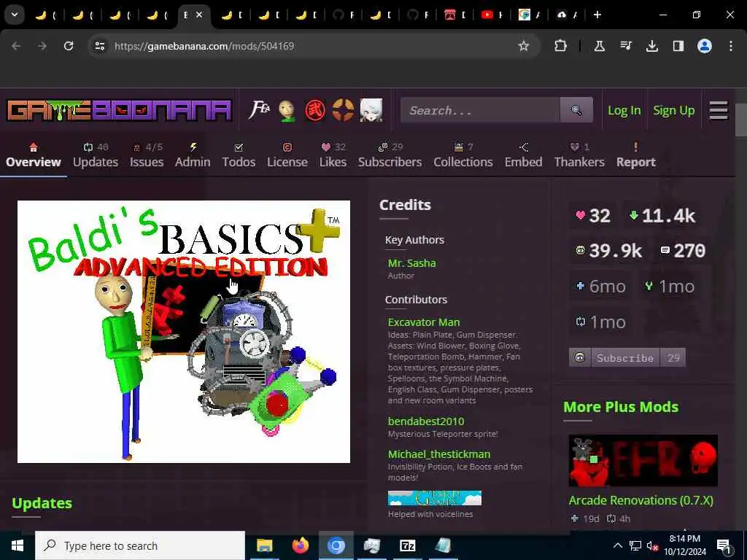Open the Admin tab

tap(193, 155)
